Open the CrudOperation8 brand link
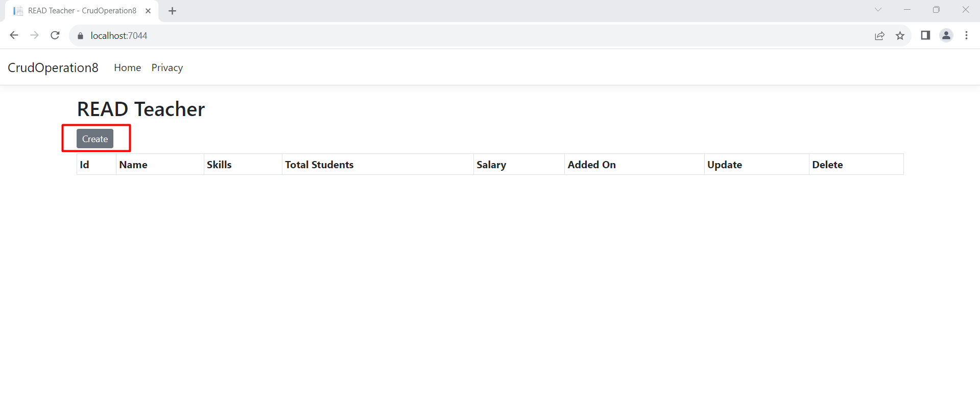This screenshot has width=980, height=409. (53, 67)
